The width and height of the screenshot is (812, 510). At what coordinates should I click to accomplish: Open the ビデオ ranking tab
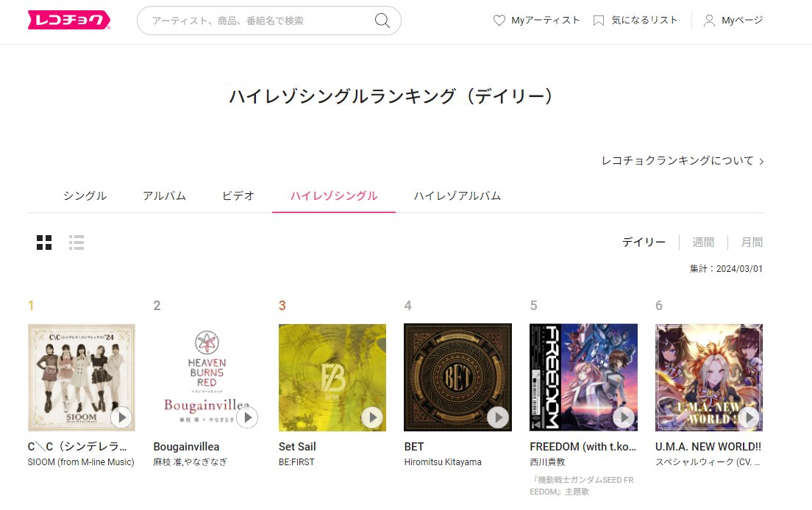click(x=238, y=196)
